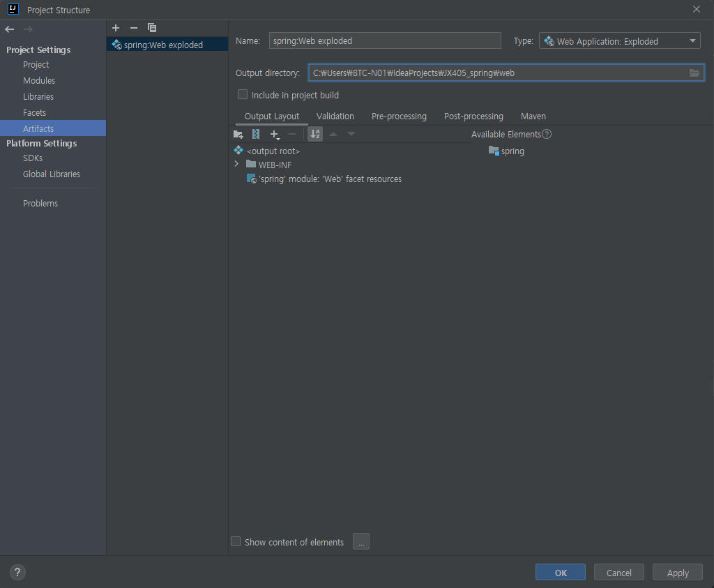Switch to Maven tab
This screenshot has height=588, width=714.
tap(533, 116)
